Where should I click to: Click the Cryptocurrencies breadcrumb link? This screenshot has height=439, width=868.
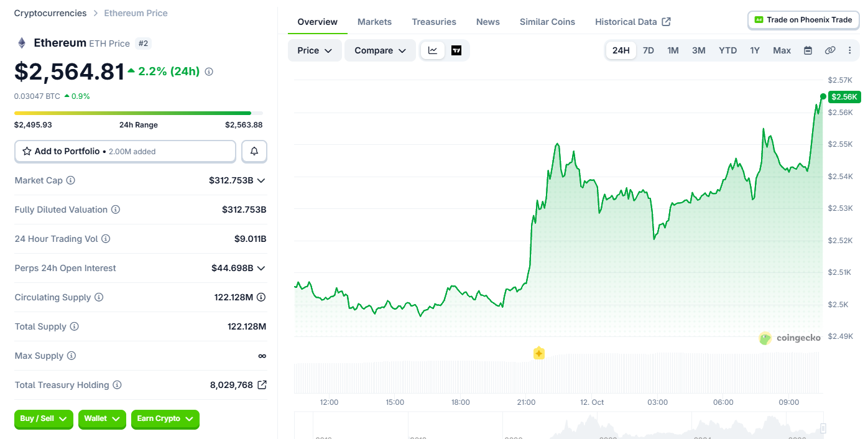click(50, 13)
